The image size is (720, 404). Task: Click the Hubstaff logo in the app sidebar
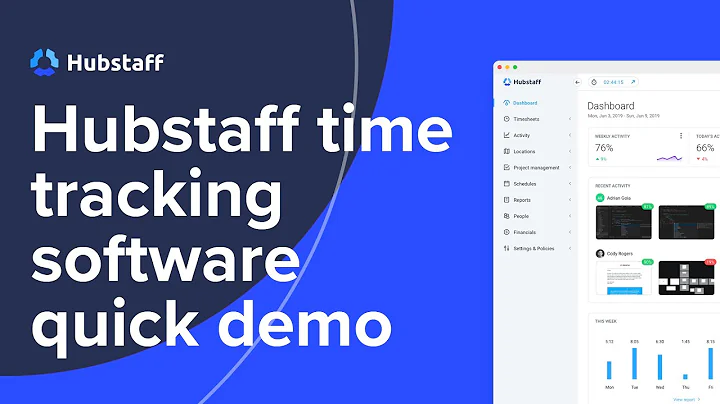(522, 82)
